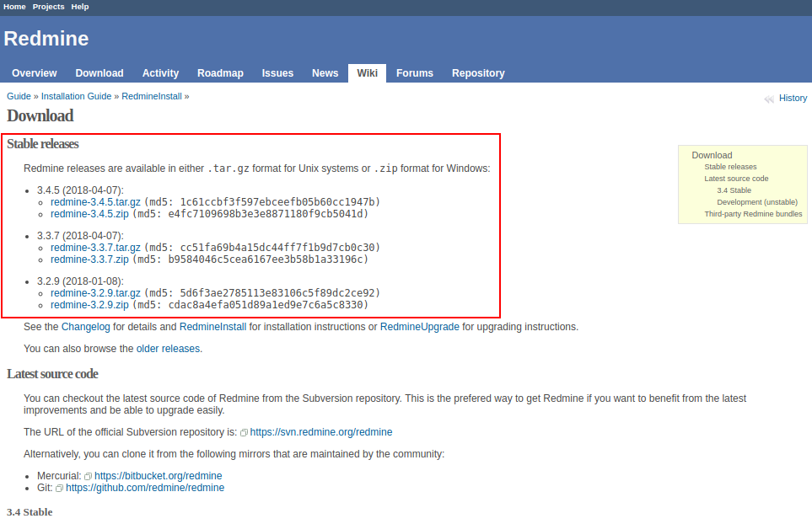The image size is (812, 524).
Task: Click md5 hash b9584046c5cea6167ee3b58b1a33196c
Action: point(266,259)
